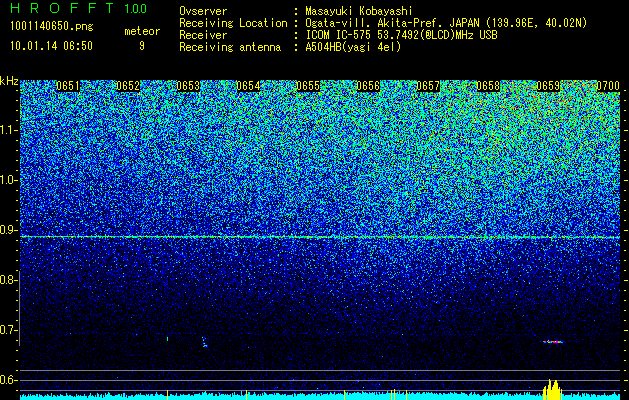Image resolution: width=629 pixels, height=400 pixels.
Task: Click the 1.0 frequency axis label
Action: click(x=7, y=180)
